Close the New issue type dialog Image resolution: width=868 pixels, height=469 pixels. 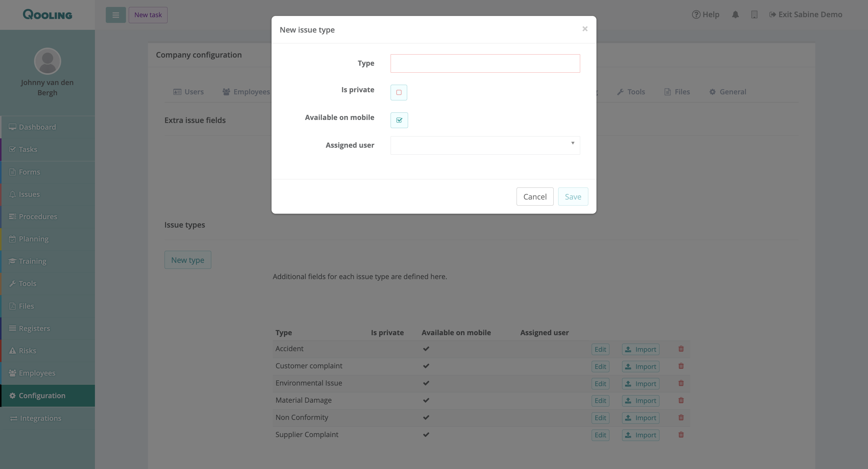coord(585,29)
